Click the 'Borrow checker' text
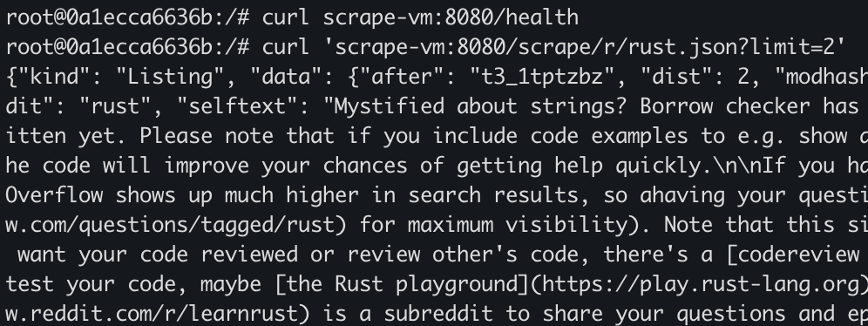The height and width of the screenshot is (326, 868). (725, 106)
